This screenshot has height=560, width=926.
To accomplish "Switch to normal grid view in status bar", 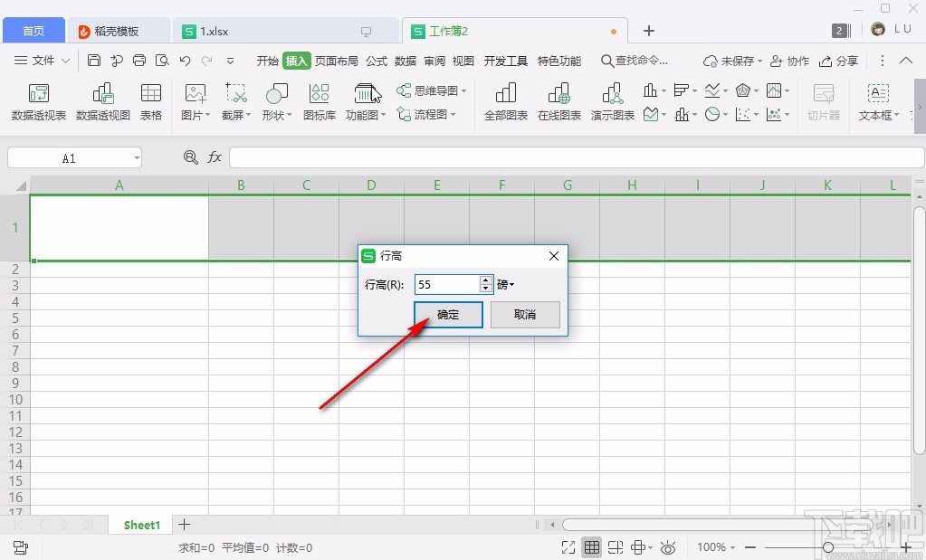I will click(592, 547).
